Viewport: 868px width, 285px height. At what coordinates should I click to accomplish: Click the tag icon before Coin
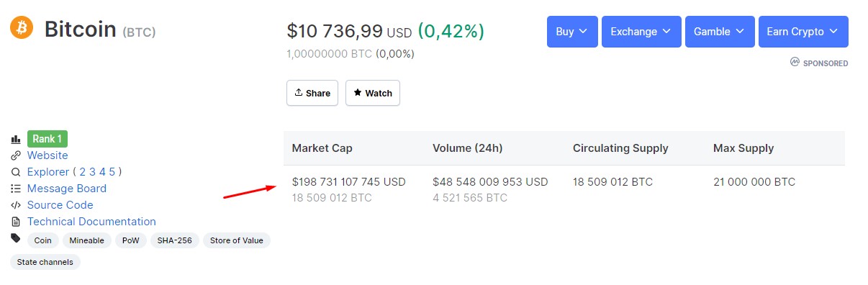tap(16, 238)
